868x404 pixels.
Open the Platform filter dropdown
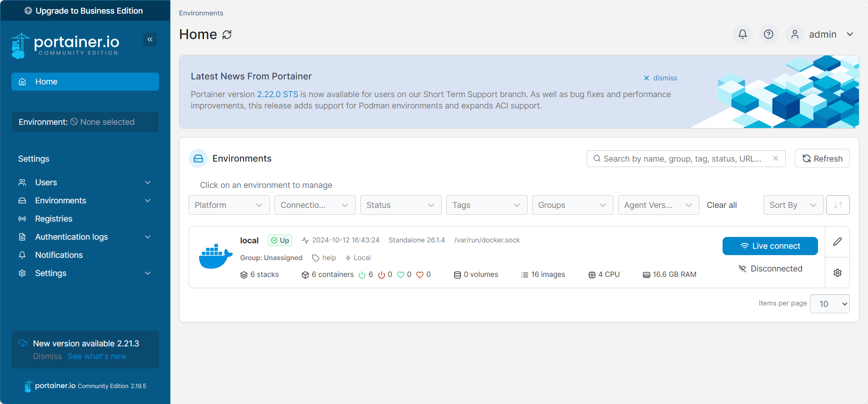pyautogui.click(x=229, y=205)
